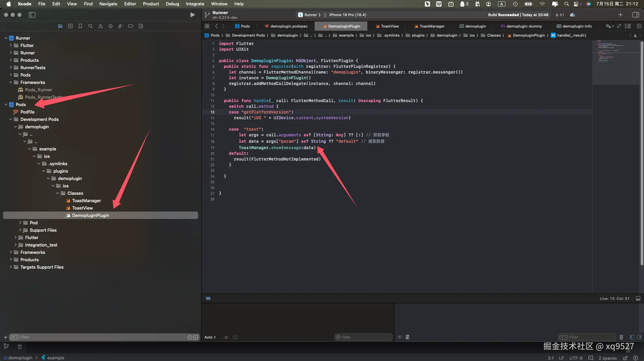Add an editor pane on the right

[639, 26]
